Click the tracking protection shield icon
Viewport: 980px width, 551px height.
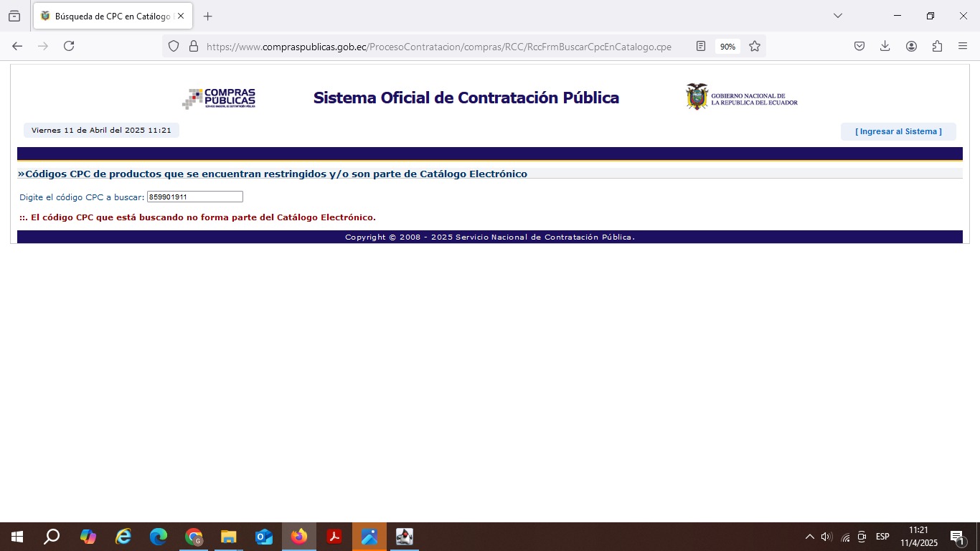174,46
